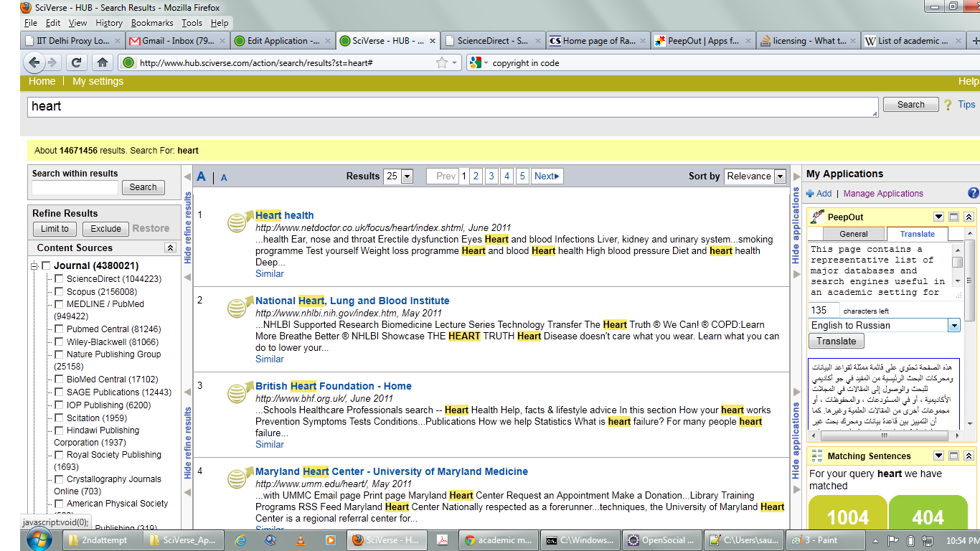Click the blue plus Add application icon
The image size is (980, 551).
click(x=810, y=194)
